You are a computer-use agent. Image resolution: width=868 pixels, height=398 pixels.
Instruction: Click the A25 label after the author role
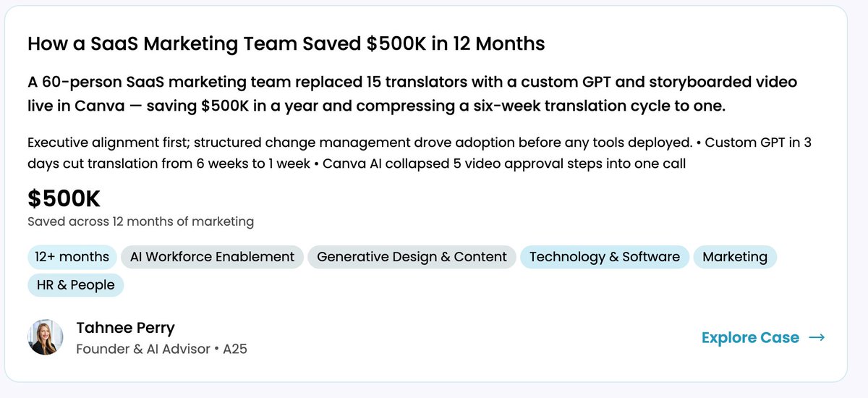[x=236, y=349]
